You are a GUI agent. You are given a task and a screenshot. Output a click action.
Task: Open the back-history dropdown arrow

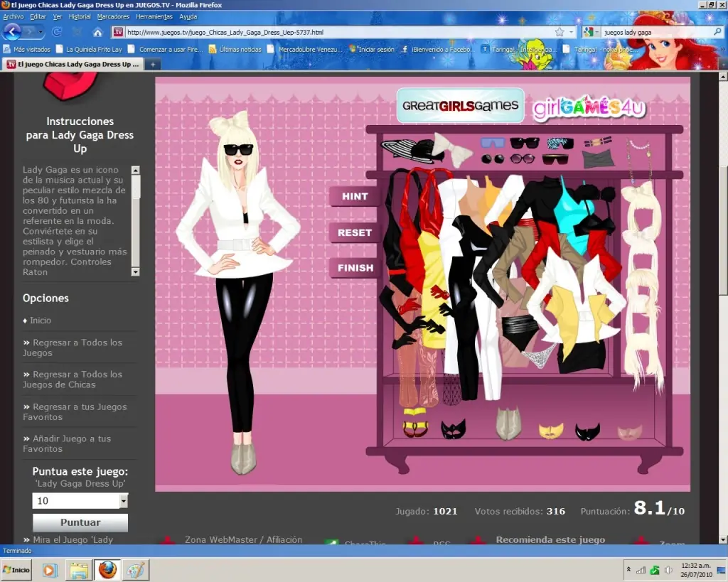click(41, 32)
